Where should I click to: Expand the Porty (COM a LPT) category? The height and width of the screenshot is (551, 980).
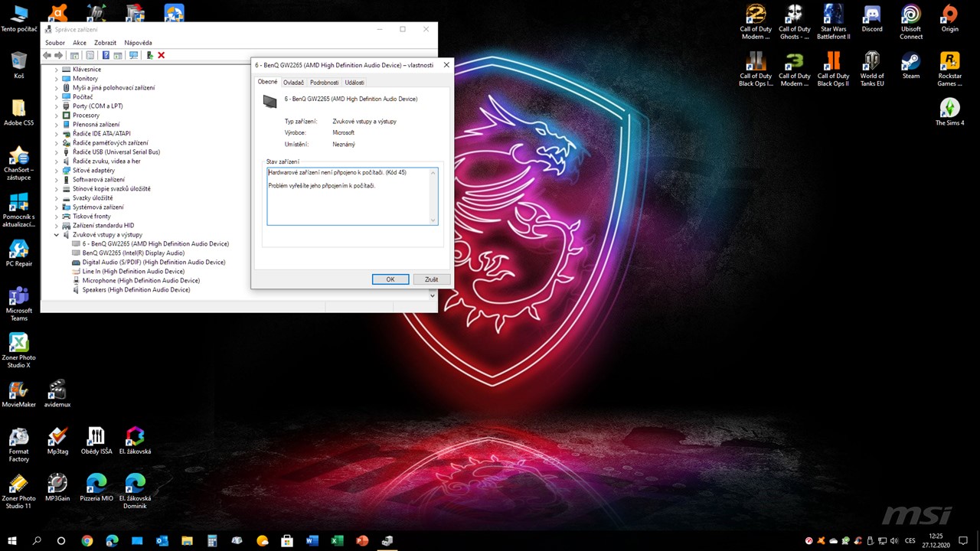tap(56, 106)
